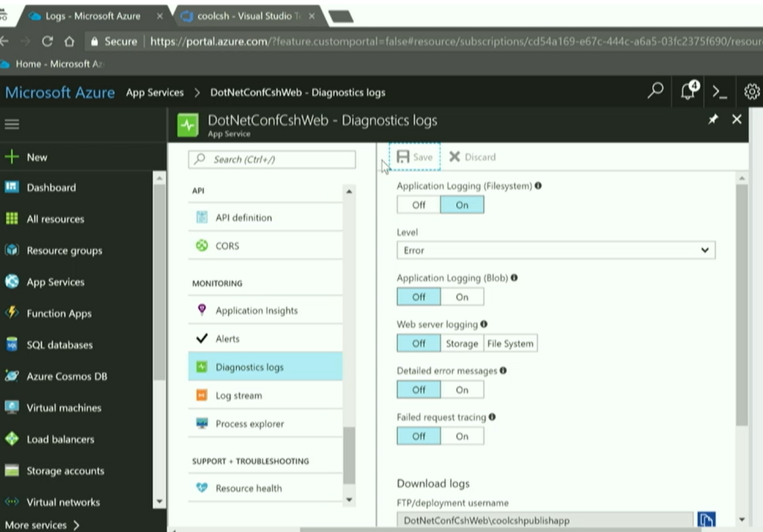
Task: Click info icon beside Web server logging
Action: point(484,323)
